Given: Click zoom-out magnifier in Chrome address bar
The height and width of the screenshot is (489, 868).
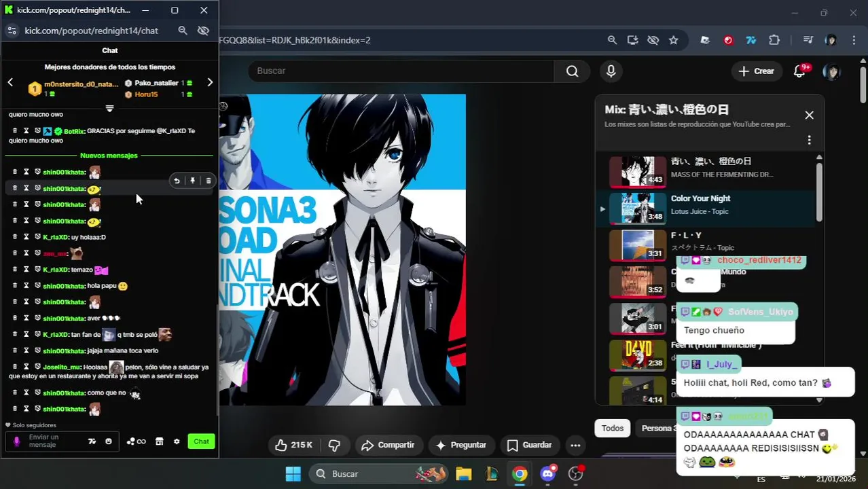Looking at the screenshot, I should [x=612, y=40].
